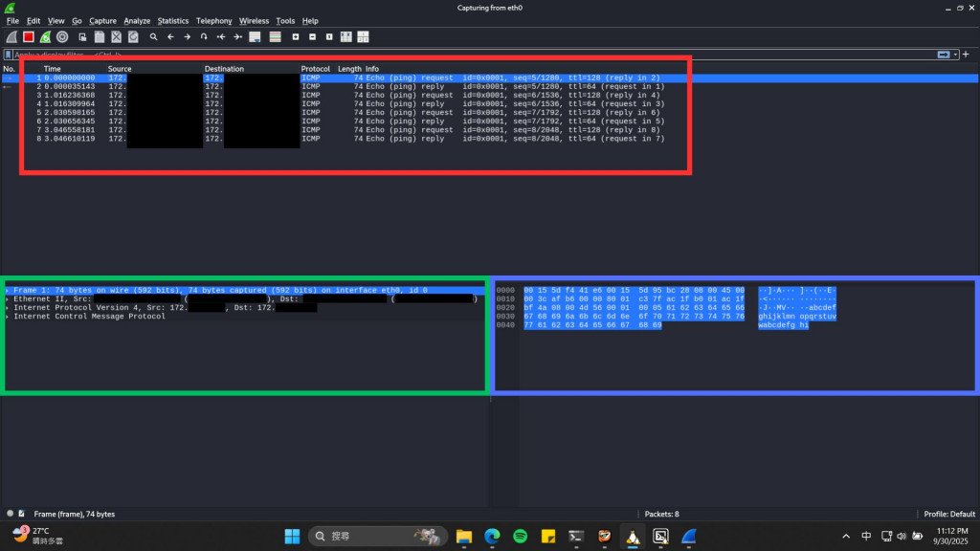Select packet 2 echo reply seq=5/1280

[490, 87]
